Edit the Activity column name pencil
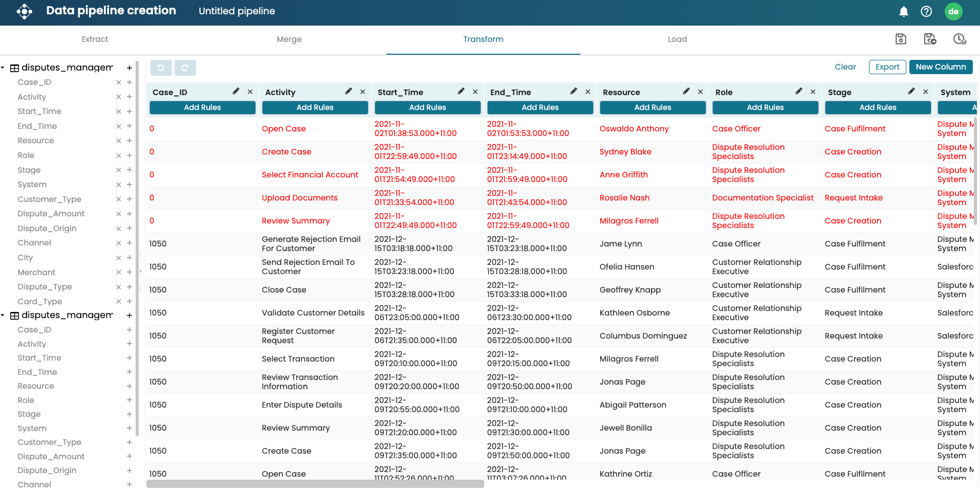The height and width of the screenshot is (492, 980). [x=349, y=92]
